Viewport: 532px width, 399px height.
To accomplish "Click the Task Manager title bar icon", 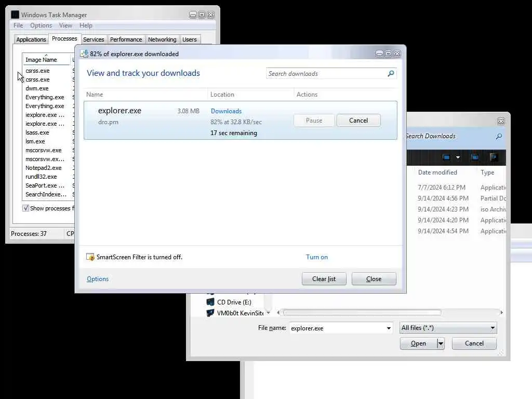I will 15,15.
